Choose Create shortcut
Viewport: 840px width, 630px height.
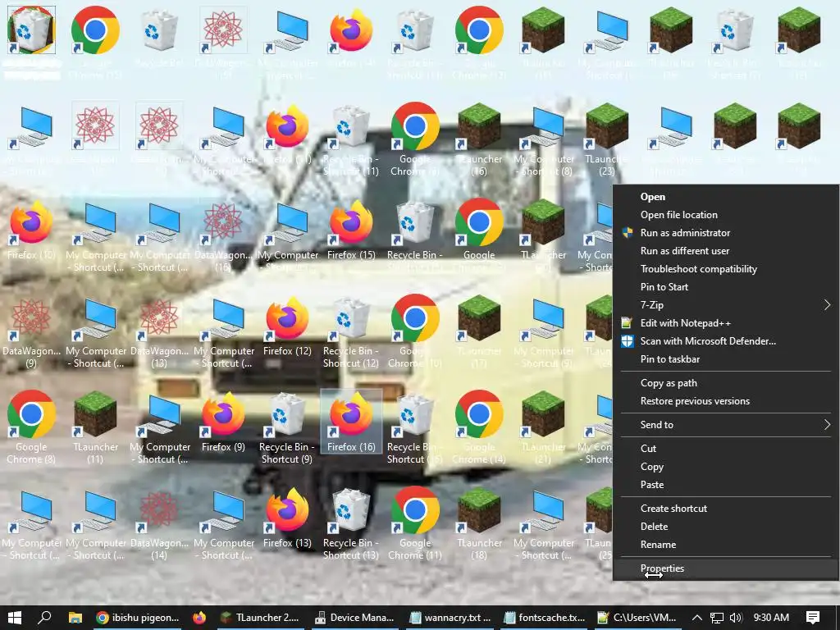[726, 509]
